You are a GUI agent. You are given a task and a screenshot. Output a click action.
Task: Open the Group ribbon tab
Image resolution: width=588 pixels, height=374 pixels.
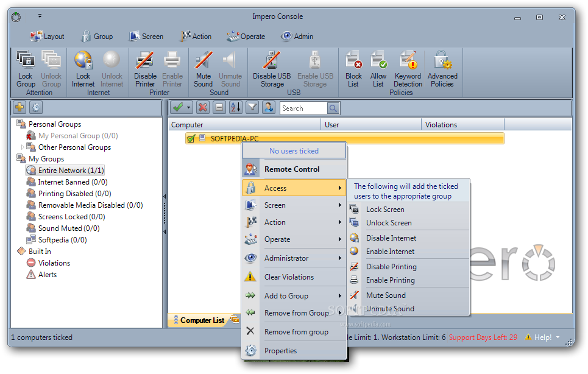point(97,37)
